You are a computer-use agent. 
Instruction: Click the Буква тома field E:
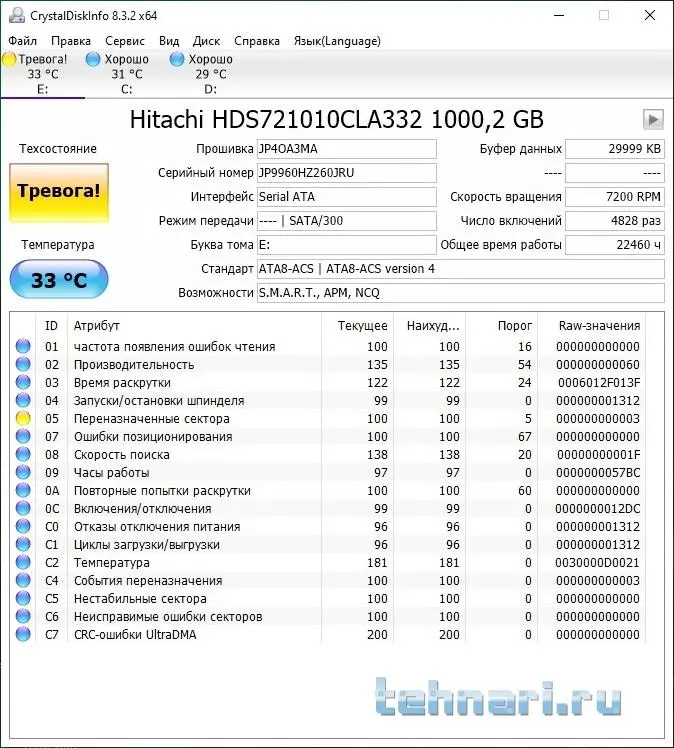point(347,245)
